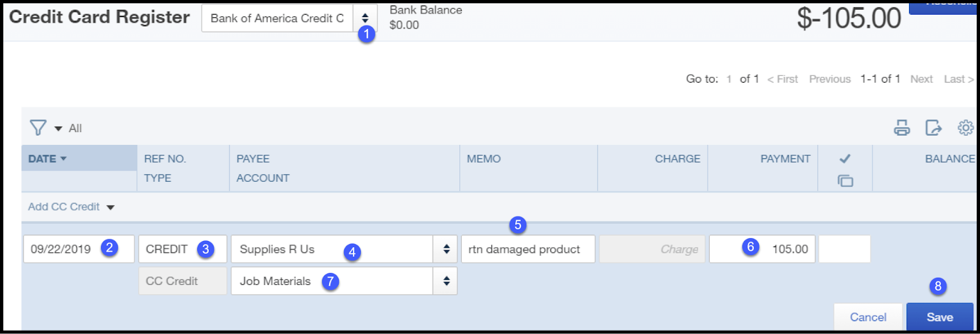Edit the memo field rtn damaged product
Screen dimensions: 980x334
pyautogui.click(x=528, y=249)
